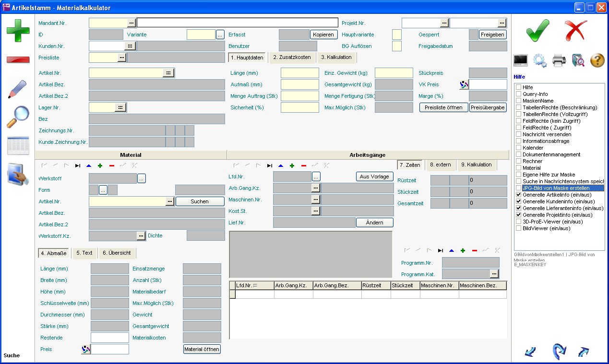
Task: Click the large green plus add icon
Action: click(18, 31)
